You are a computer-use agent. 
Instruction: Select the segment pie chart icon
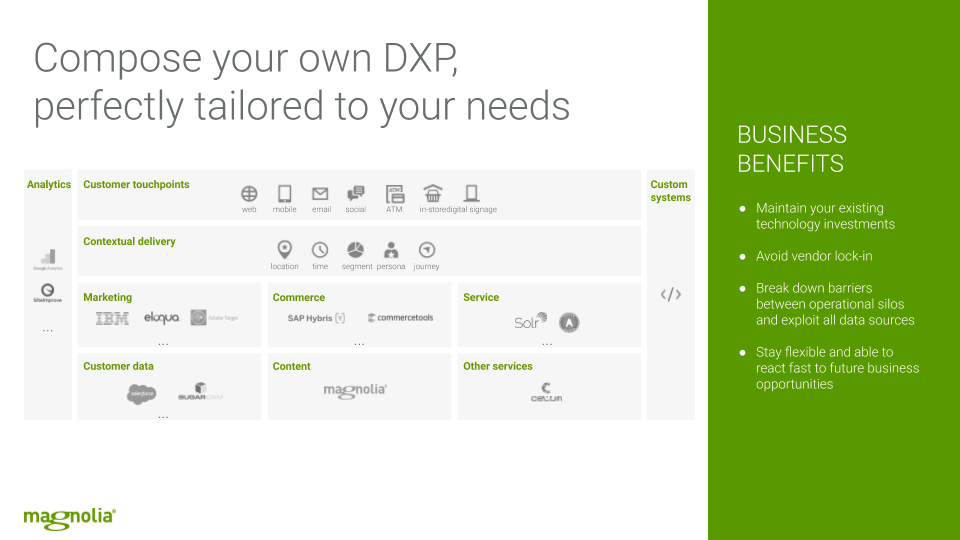tap(355, 250)
